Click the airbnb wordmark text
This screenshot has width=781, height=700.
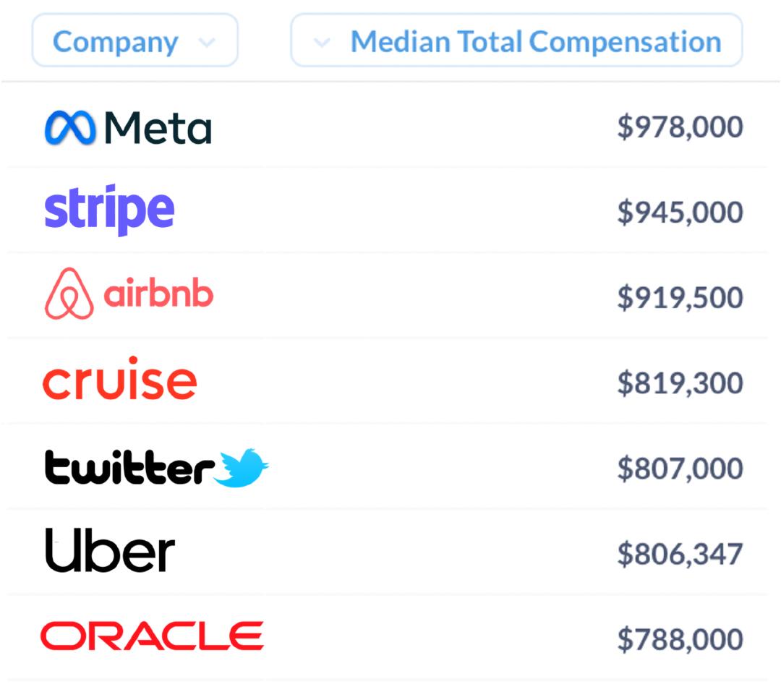pos(158,294)
